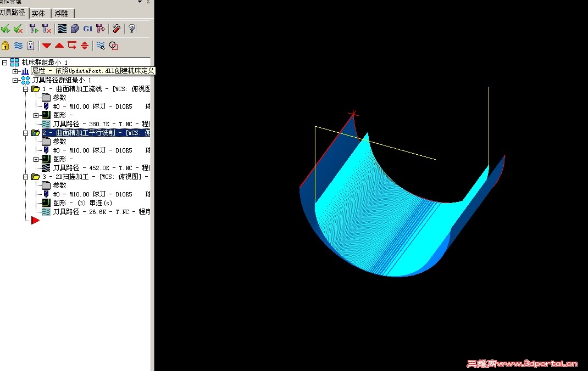Switch to 实体 tab
The height and width of the screenshot is (371, 588).
coord(38,14)
